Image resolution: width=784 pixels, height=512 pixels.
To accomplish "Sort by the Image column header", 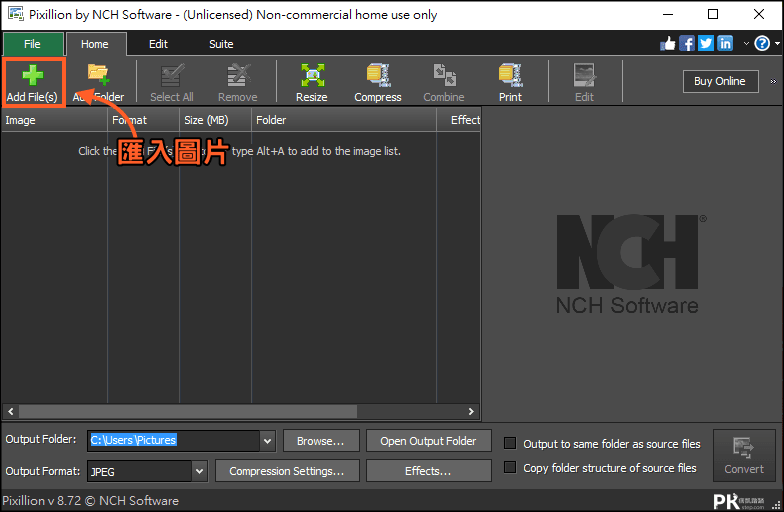I will 54,120.
